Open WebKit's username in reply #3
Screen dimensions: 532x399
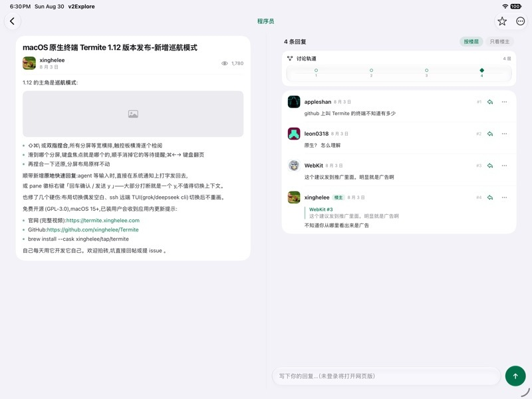(313, 166)
